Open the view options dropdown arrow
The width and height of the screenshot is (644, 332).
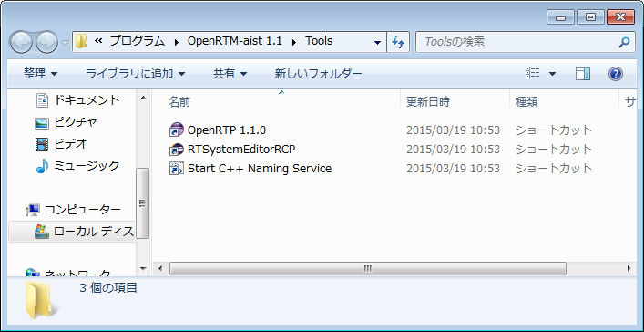[552, 74]
